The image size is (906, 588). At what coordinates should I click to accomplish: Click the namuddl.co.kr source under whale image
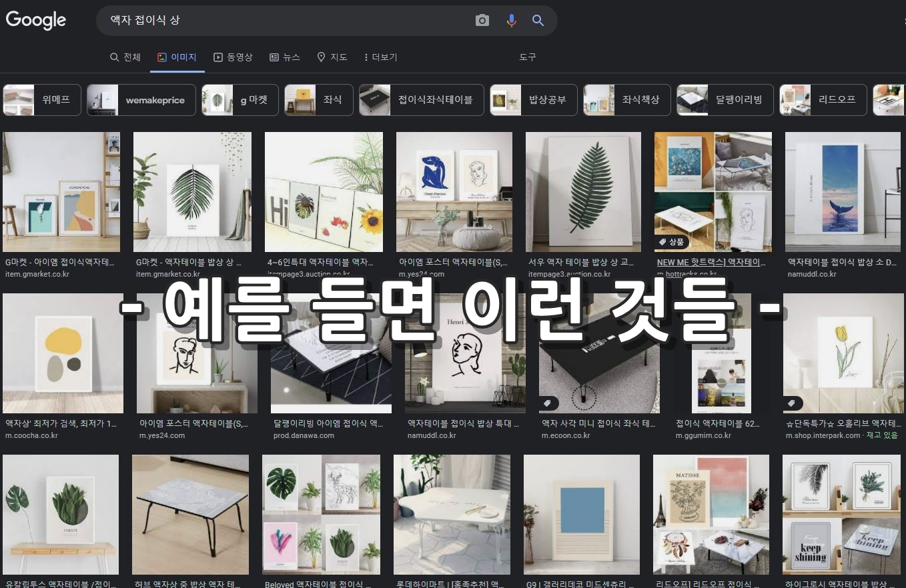click(812, 274)
